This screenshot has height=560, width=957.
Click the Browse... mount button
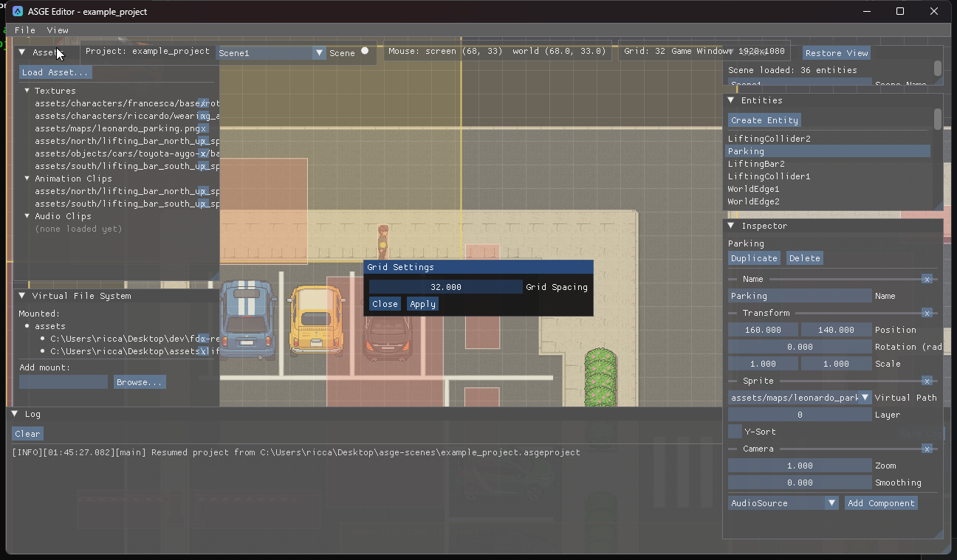[x=140, y=382]
